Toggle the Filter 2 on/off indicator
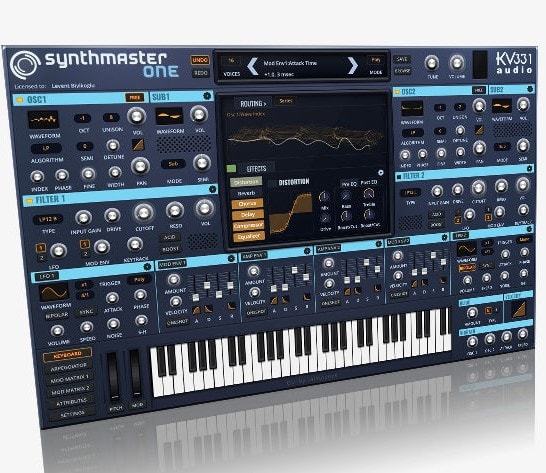Viewport: 546px width, 473px height. pos(399,177)
